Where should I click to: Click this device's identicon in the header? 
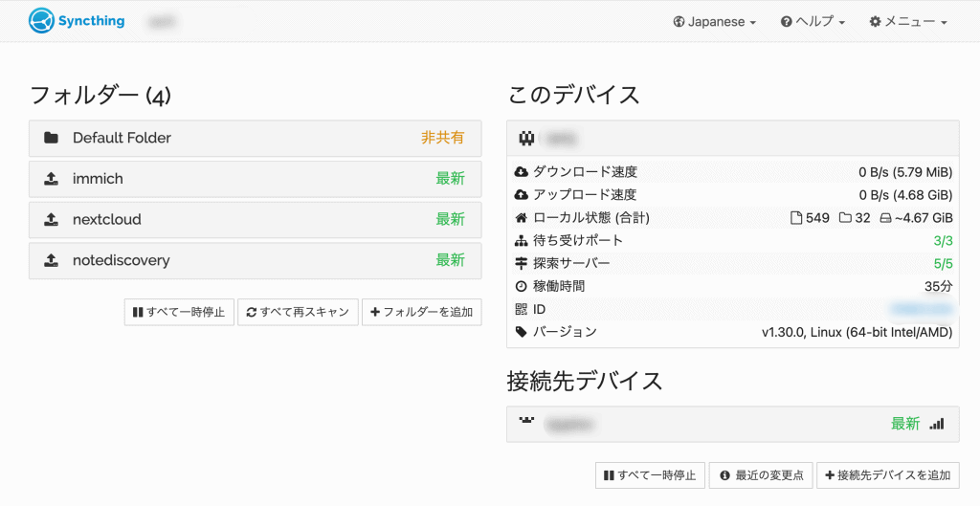click(525, 139)
